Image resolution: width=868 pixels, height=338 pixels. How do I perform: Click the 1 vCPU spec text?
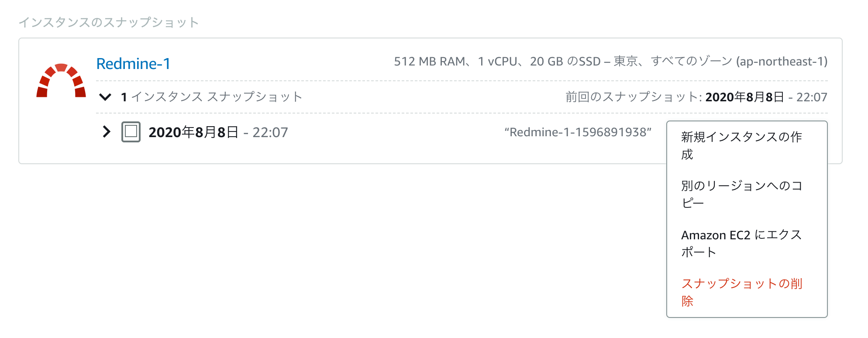click(x=497, y=62)
